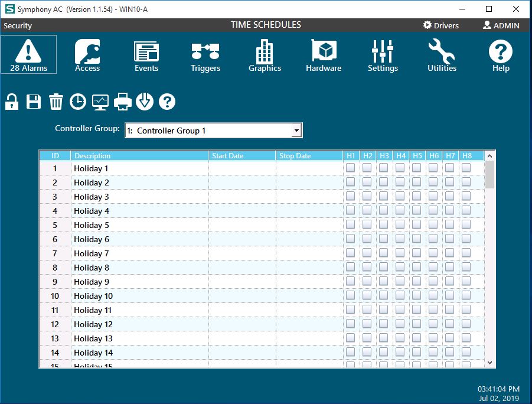Click the H4 column header
This screenshot has width=532, height=404.
tap(401, 156)
